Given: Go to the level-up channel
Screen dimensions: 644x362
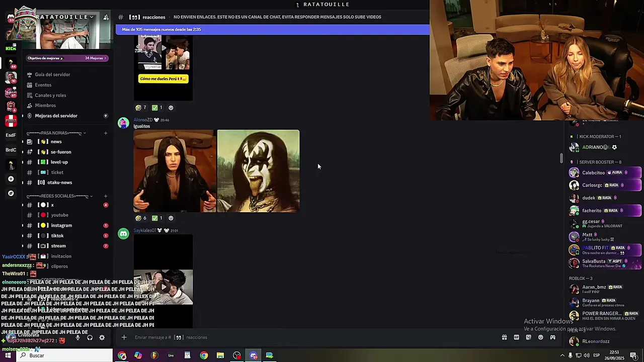Looking at the screenshot, I should [59, 162].
